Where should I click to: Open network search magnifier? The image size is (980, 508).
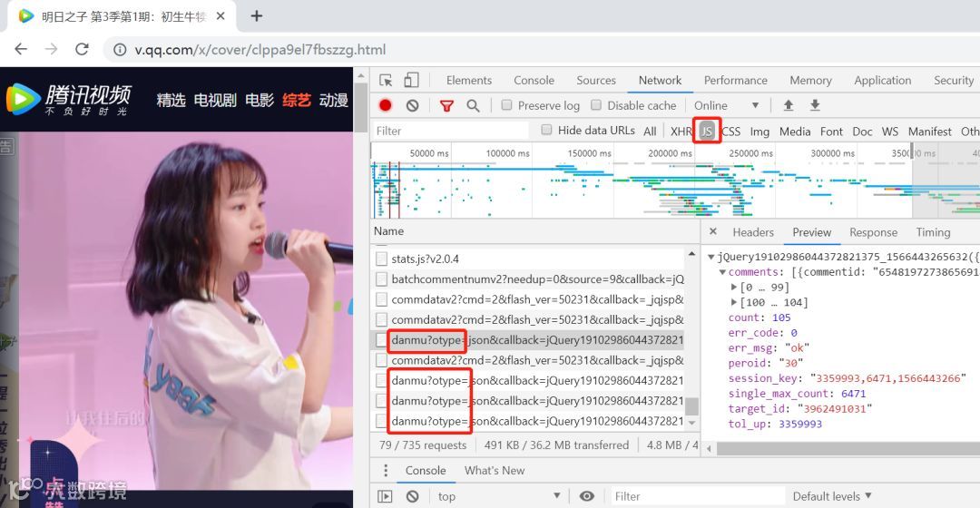473,105
